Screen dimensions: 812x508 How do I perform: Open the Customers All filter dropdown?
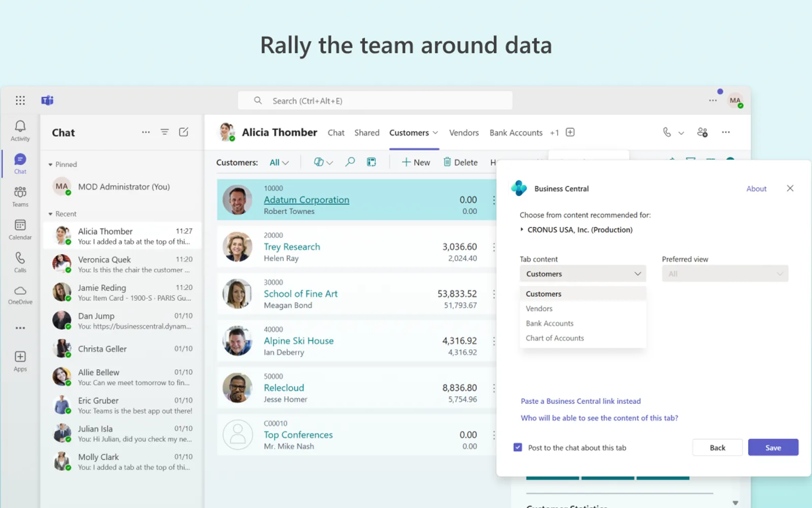tap(279, 163)
